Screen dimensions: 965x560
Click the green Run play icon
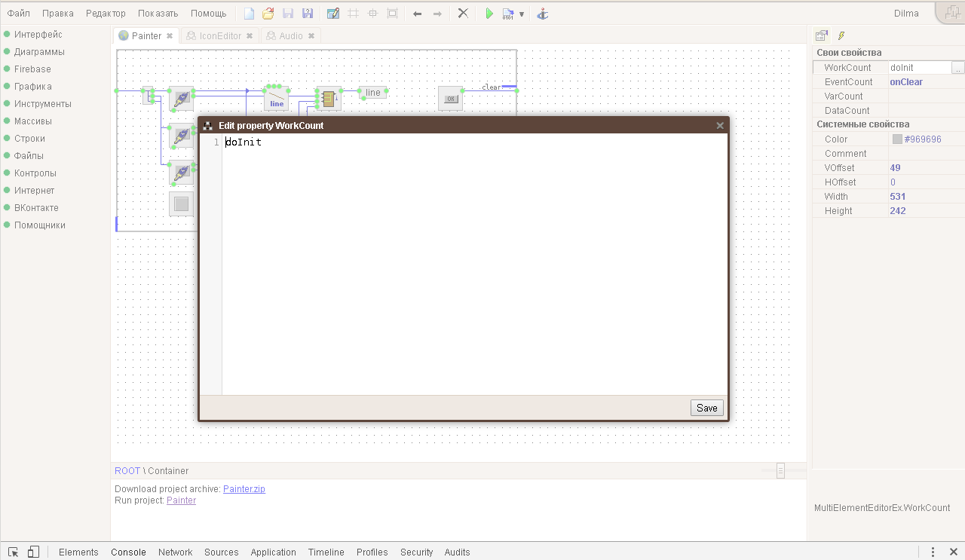[489, 14]
